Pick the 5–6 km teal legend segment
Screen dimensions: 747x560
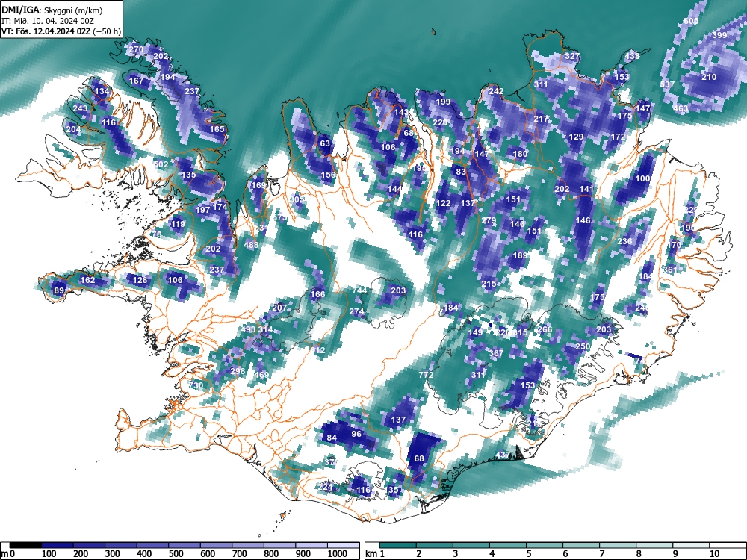point(545,545)
